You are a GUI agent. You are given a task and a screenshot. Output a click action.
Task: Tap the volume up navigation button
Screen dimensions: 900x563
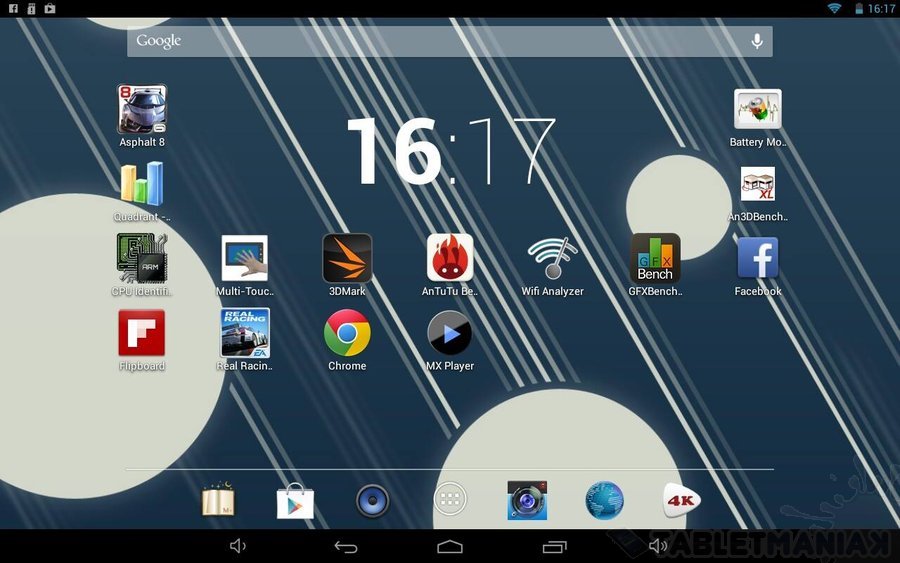(658, 546)
